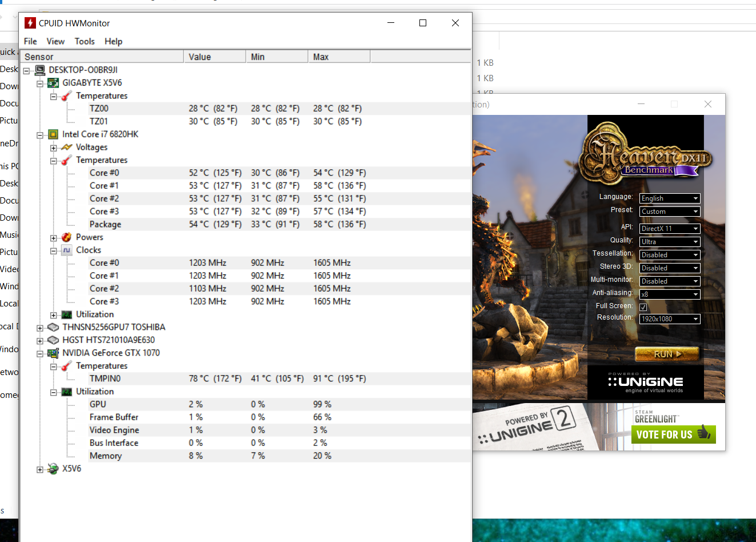756x542 pixels.
Task: Open the Resolution dropdown showing 1920x1080
Action: click(x=670, y=319)
